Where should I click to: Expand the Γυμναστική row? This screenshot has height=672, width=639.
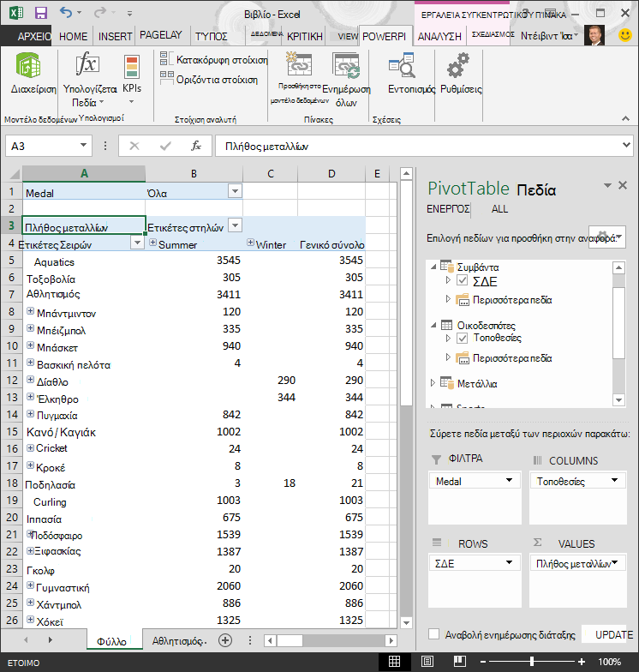(31, 585)
